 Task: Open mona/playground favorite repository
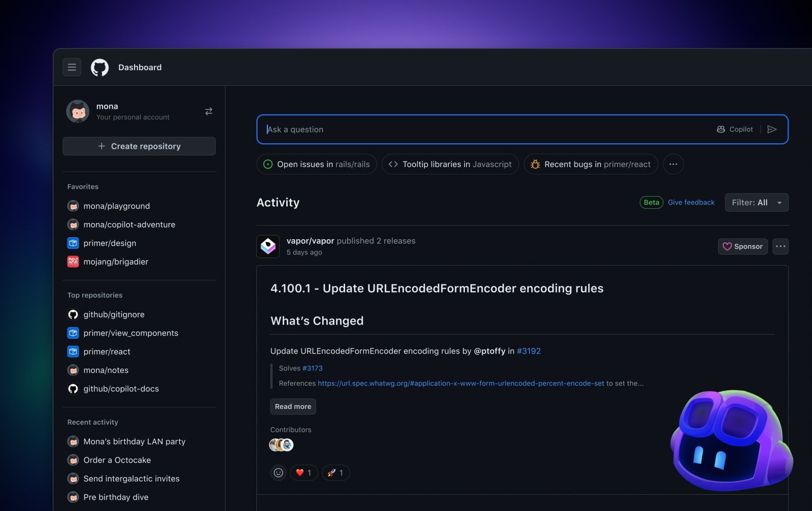(116, 206)
